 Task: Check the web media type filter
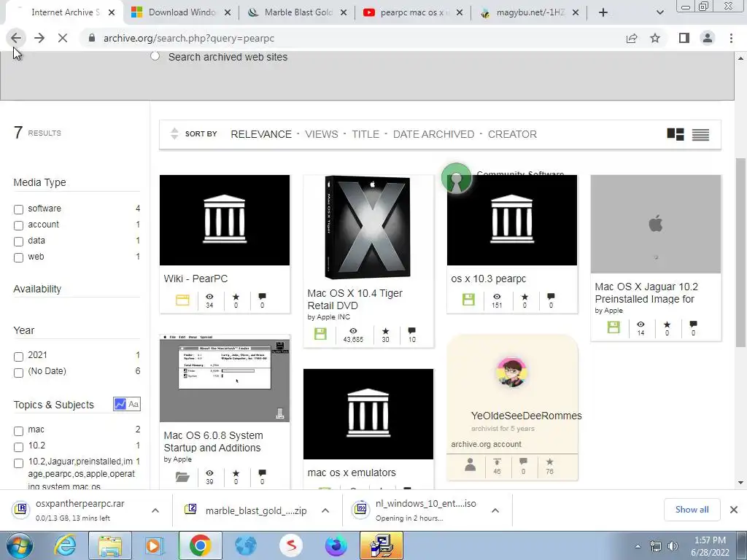[18, 257]
